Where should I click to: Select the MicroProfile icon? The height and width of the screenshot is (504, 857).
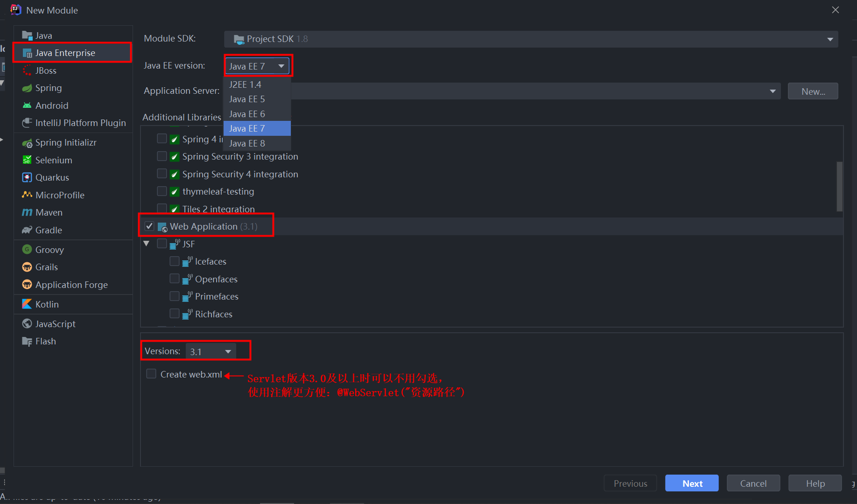tap(27, 195)
